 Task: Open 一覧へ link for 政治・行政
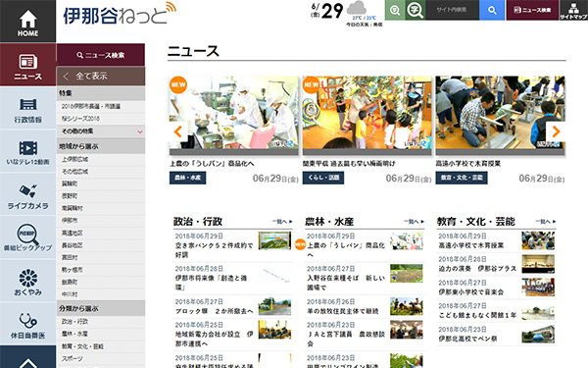[282, 222]
